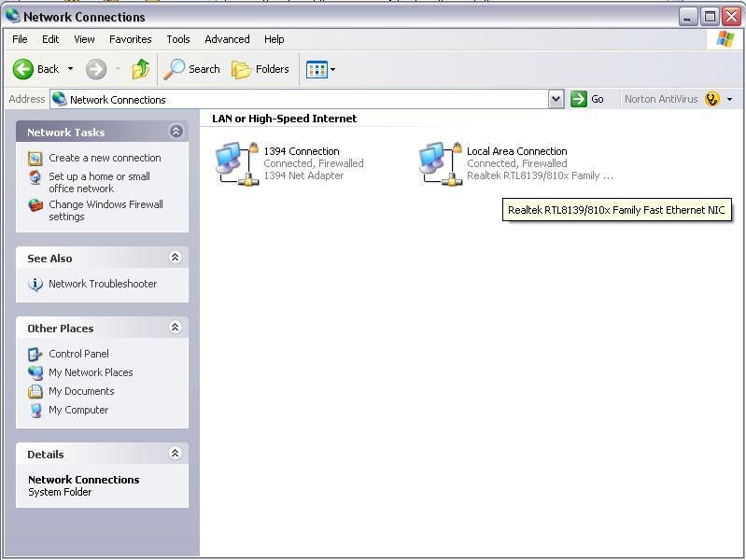
Task: Click the home or small office network icon
Action: (35, 177)
